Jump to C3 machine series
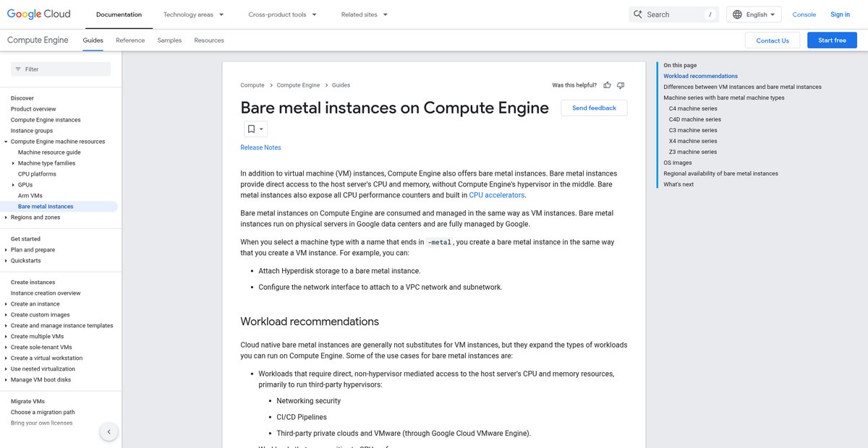 pos(693,130)
